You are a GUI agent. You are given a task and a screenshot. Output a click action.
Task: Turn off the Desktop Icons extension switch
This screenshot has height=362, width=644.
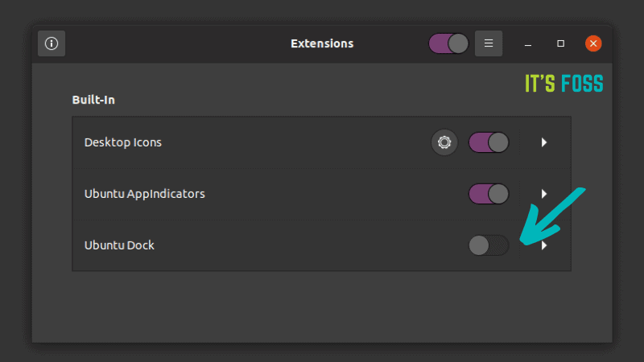(489, 142)
